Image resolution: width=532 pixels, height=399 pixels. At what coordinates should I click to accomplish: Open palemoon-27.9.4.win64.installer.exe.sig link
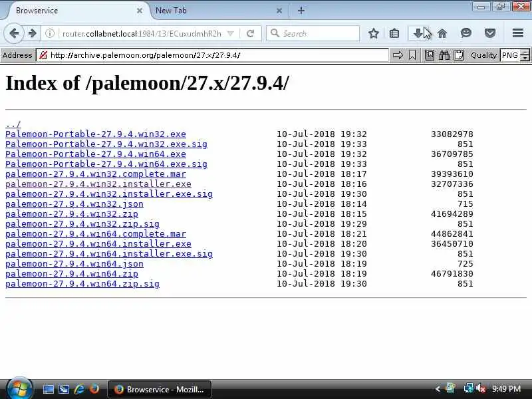point(109,254)
